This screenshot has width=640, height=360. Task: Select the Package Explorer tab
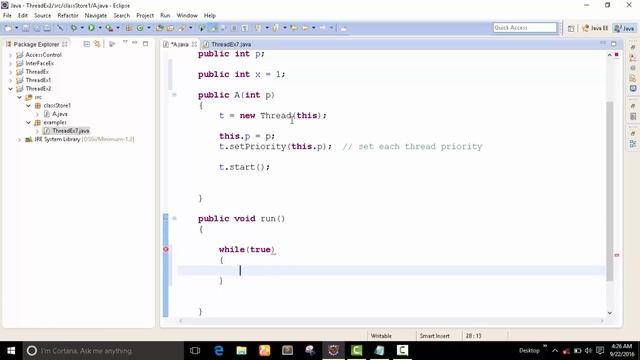tap(36, 44)
